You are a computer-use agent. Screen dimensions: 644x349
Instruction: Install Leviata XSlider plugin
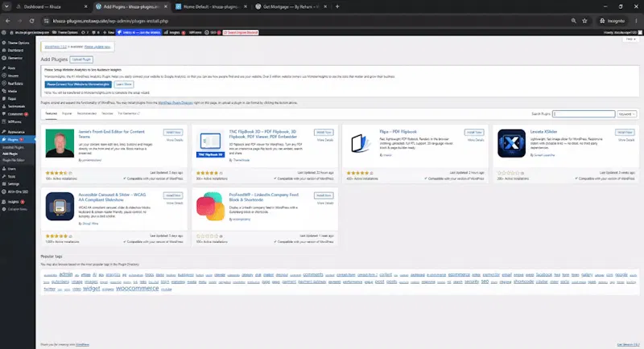coord(625,133)
